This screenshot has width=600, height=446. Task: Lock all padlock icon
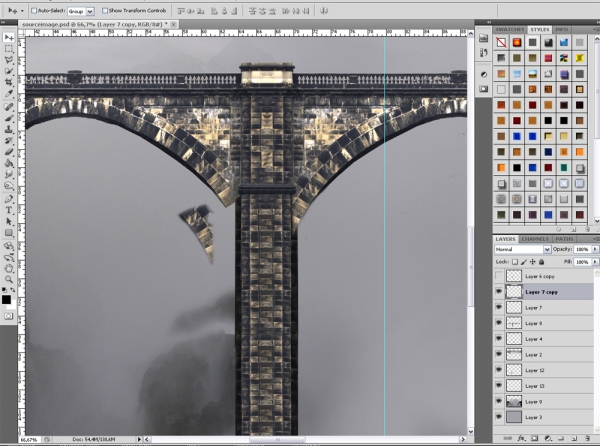[541, 262]
